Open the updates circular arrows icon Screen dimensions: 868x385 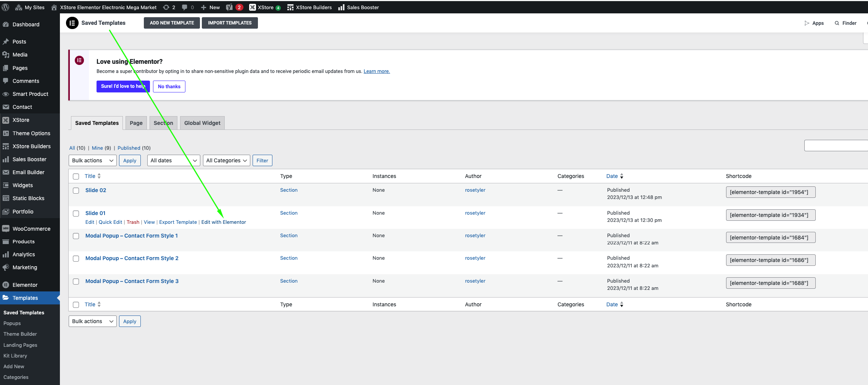[x=166, y=7]
